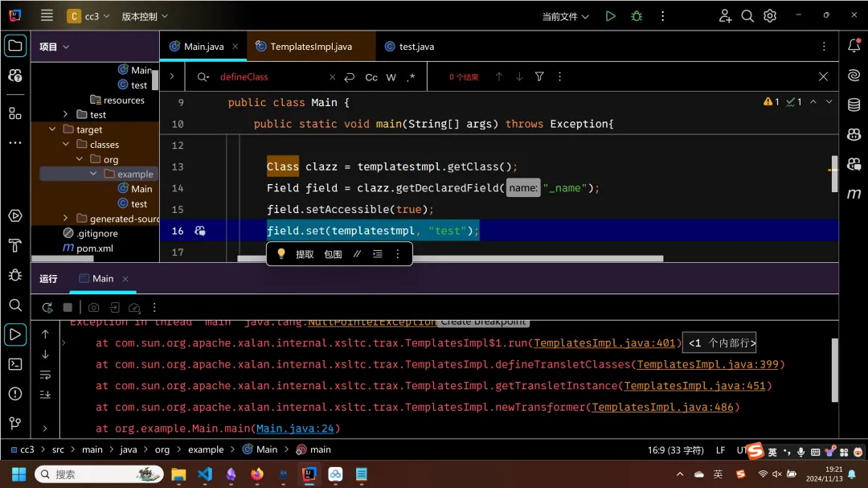The width and height of the screenshot is (868, 488).
Task: Collapse the target folder
Action: 52,129
